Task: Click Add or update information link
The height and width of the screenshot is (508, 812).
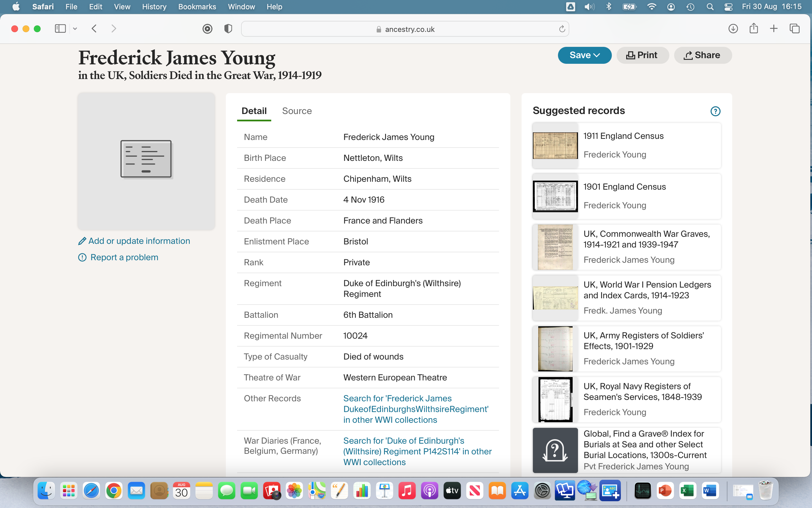Action: coord(134,241)
